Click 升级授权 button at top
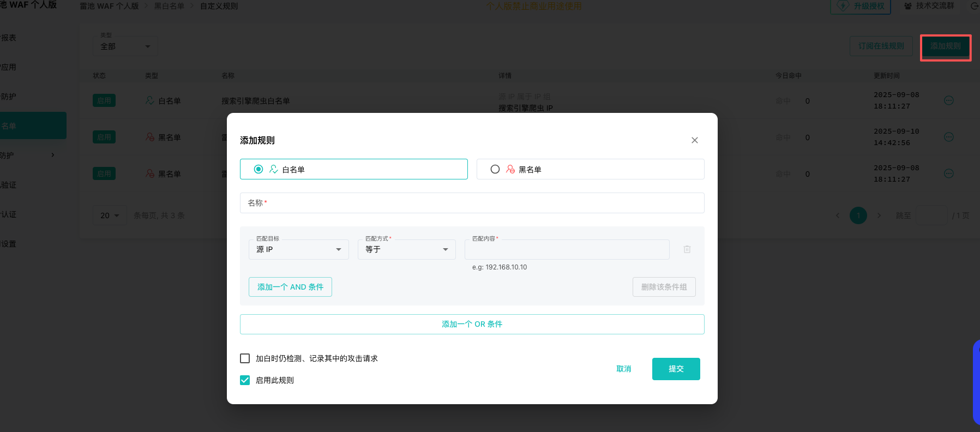 coord(861,6)
